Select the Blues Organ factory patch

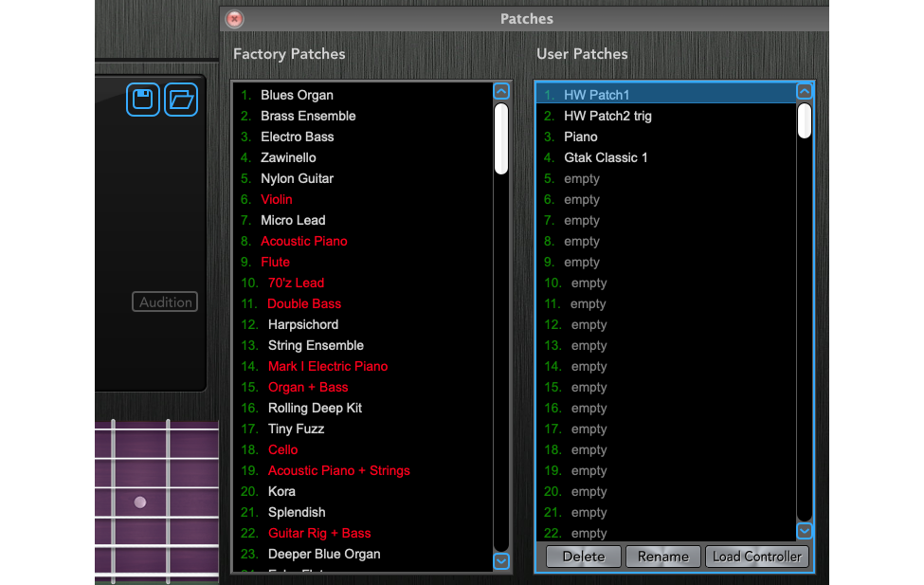297,95
